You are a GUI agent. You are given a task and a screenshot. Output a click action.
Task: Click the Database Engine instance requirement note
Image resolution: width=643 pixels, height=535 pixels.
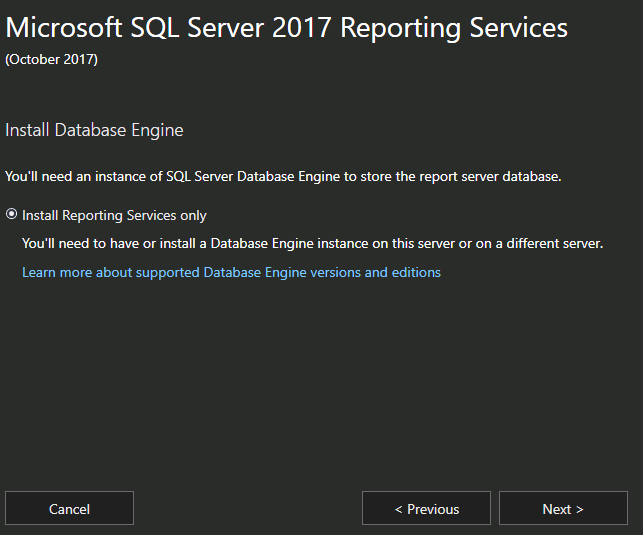[312, 244]
